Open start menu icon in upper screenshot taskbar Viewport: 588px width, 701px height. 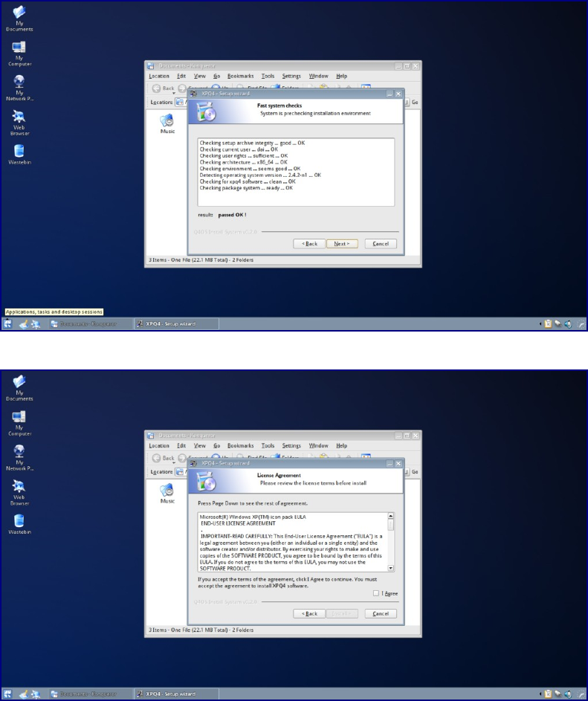7,323
